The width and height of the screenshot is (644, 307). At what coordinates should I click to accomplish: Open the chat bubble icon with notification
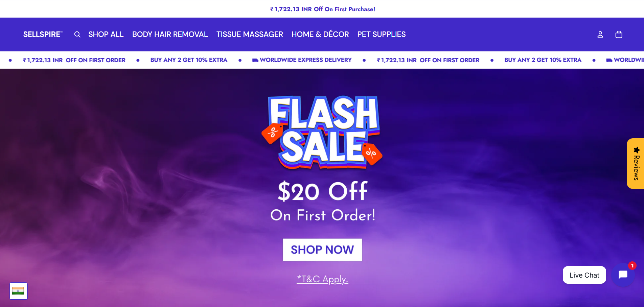623,275
